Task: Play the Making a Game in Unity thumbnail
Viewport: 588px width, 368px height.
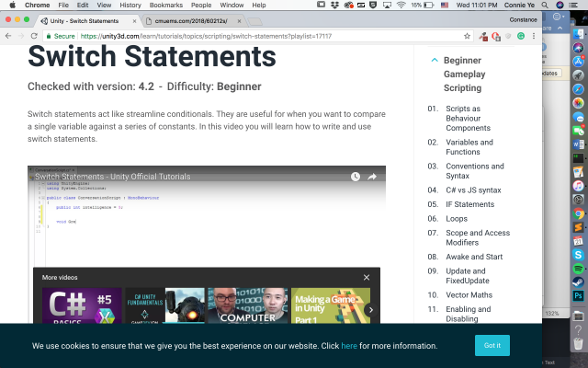Action: pyautogui.click(x=331, y=305)
